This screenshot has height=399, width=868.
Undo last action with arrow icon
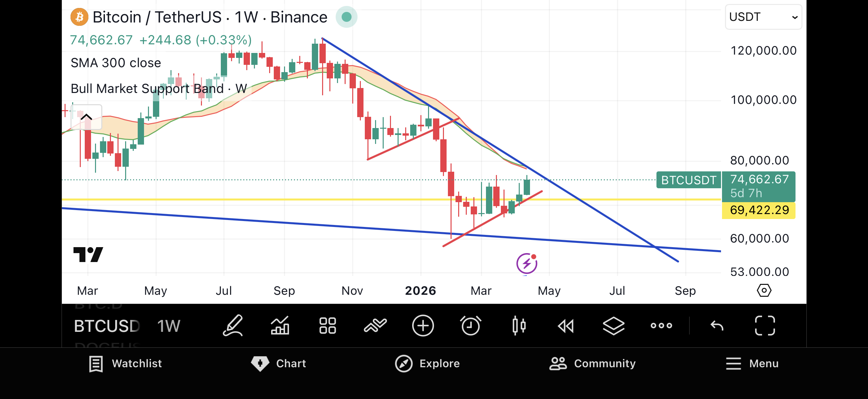717,326
